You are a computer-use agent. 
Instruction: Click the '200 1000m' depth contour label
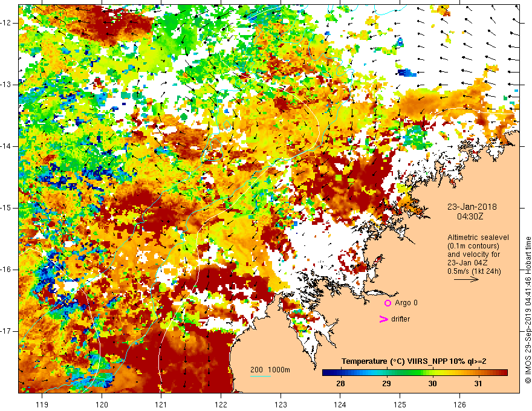click(x=270, y=370)
